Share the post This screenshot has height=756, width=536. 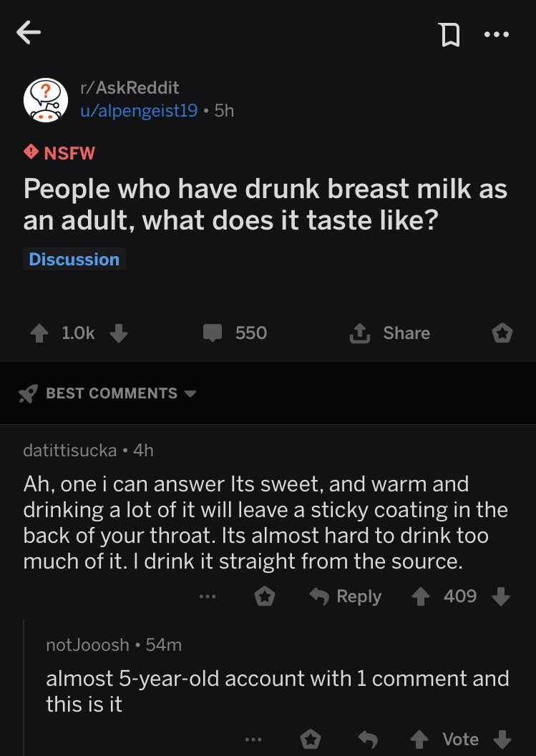pos(389,333)
